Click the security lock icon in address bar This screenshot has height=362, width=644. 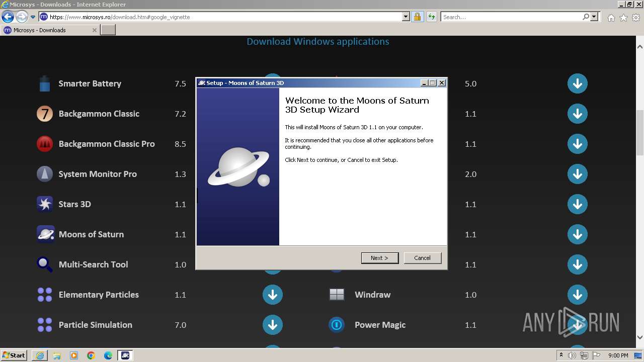417,17
